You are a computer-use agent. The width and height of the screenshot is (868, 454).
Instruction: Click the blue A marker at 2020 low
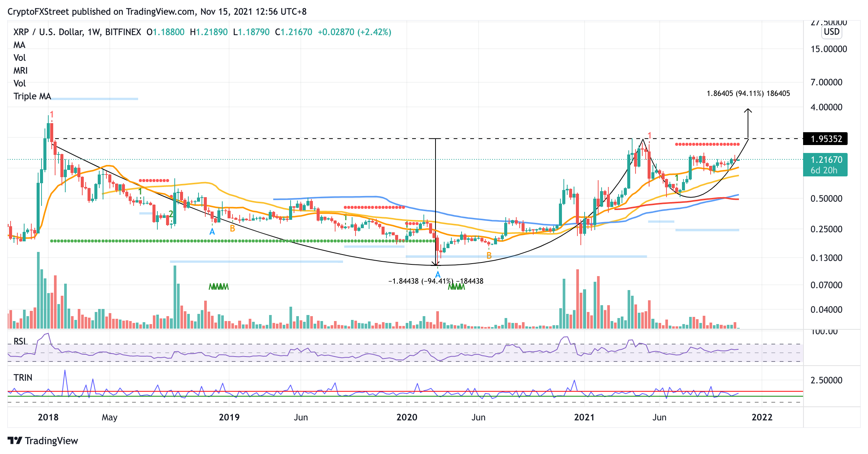[x=438, y=275]
